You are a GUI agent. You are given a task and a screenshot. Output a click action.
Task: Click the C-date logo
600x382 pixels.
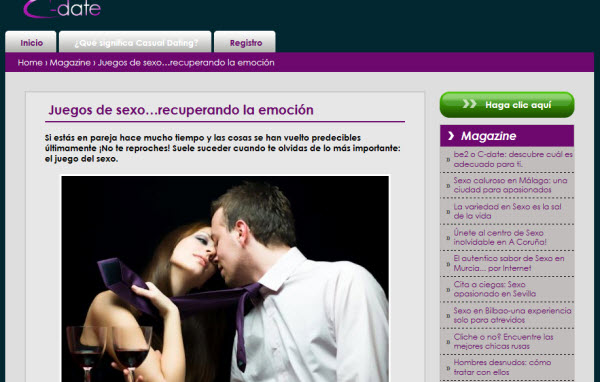click(62, 8)
